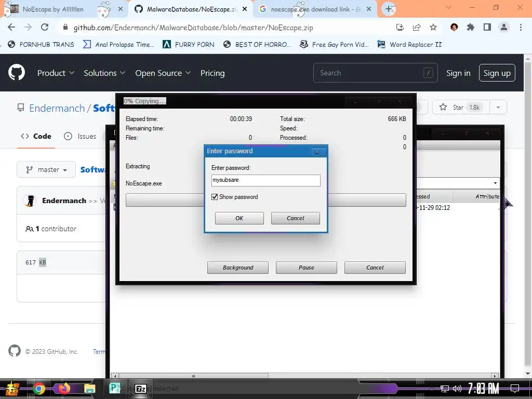Image resolution: width=532 pixels, height=399 pixels.
Task: Open the Pricing menu item
Action: (212, 73)
